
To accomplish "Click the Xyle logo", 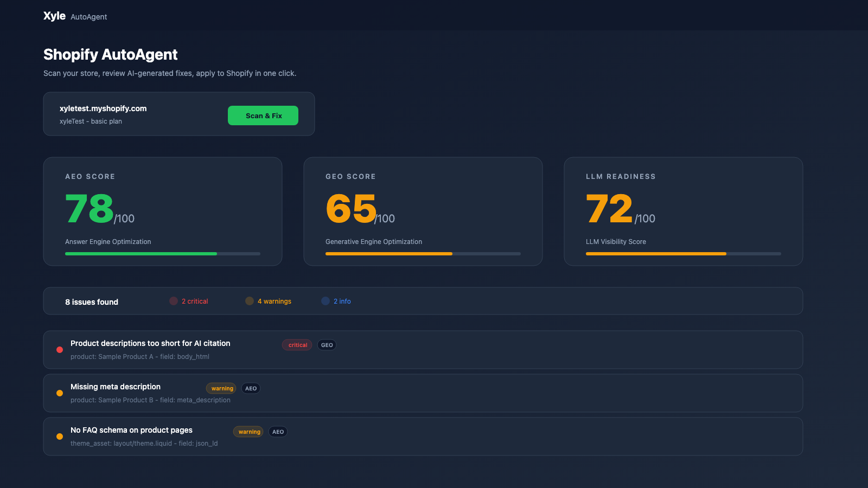I will tap(54, 16).
